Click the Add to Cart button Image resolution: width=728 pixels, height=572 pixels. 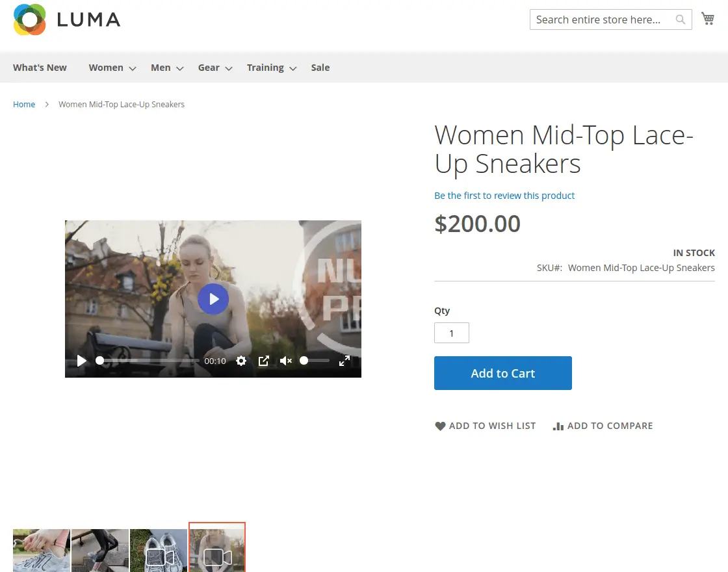click(x=502, y=373)
